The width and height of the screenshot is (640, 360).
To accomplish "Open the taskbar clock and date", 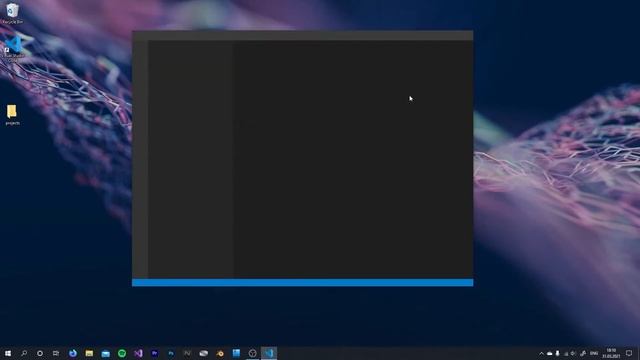I will click(x=611, y=353).
